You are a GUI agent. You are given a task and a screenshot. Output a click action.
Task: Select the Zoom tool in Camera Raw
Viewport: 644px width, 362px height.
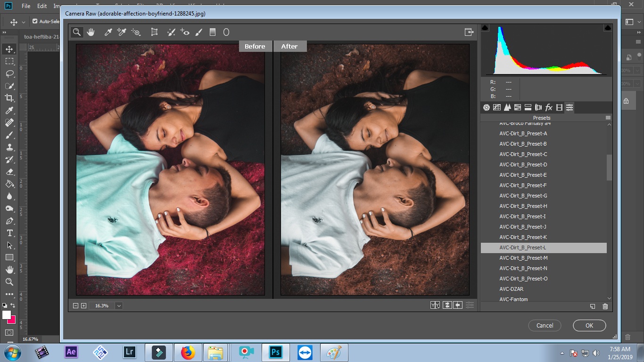[77, 32]
